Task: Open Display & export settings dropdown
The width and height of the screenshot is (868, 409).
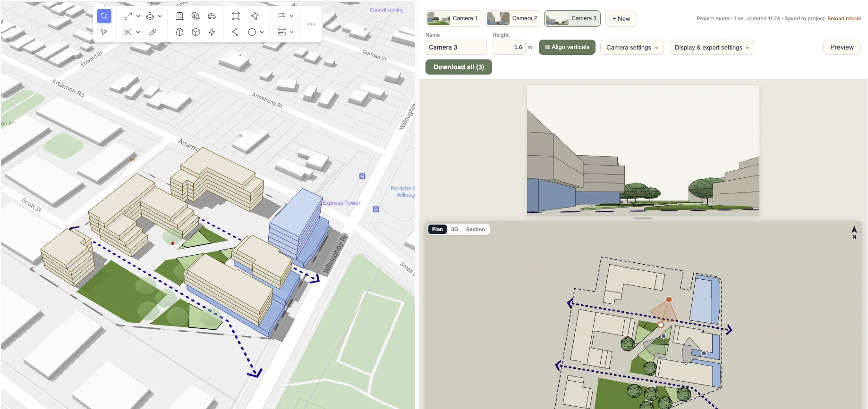Action: (712, 47)
